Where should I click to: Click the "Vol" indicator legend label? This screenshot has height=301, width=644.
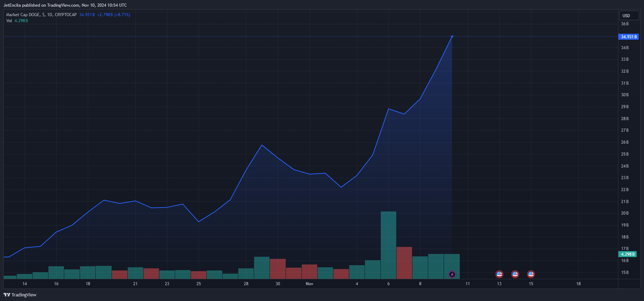pos(9,21)
